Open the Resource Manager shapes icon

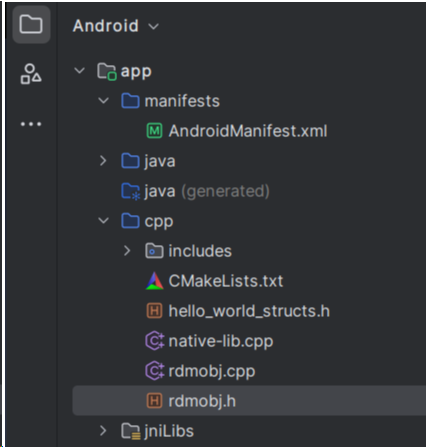coord(31,74)
